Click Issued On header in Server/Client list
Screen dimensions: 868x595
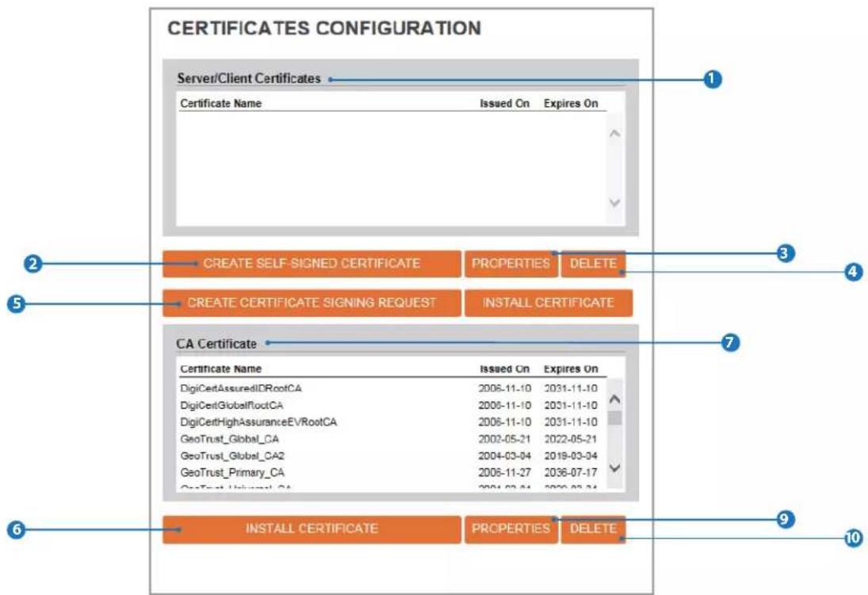(x=504, y=104)
